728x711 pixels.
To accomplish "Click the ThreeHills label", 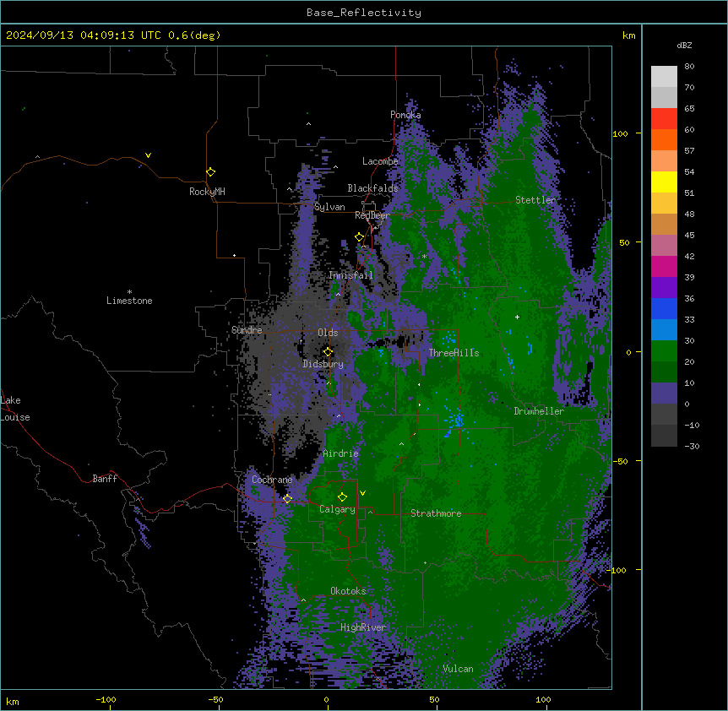I will [x=454, y=353].
